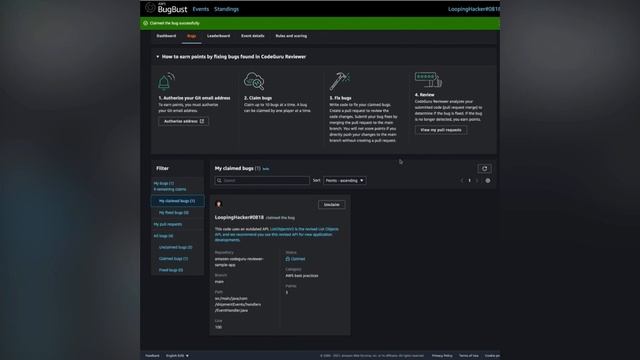
Task: Click the search magnifier icon
Action: pyautogui.click(x=219, y=180)
